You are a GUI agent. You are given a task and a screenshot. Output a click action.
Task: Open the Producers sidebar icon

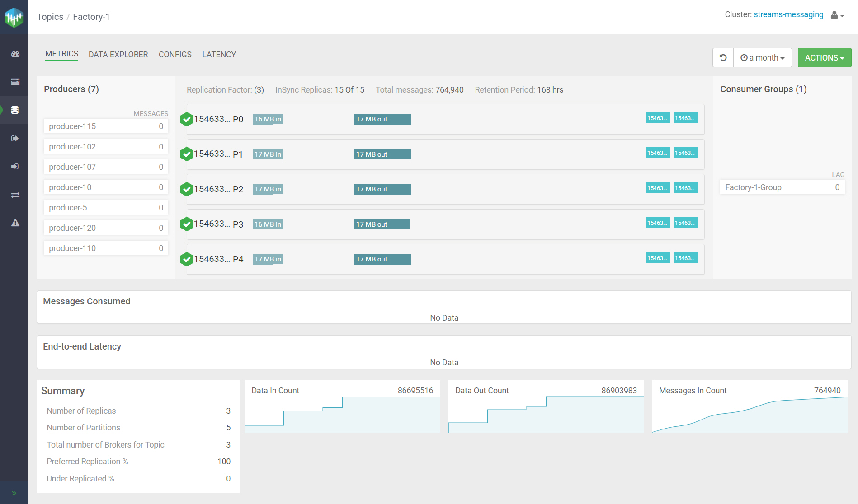tap(15, 139)
